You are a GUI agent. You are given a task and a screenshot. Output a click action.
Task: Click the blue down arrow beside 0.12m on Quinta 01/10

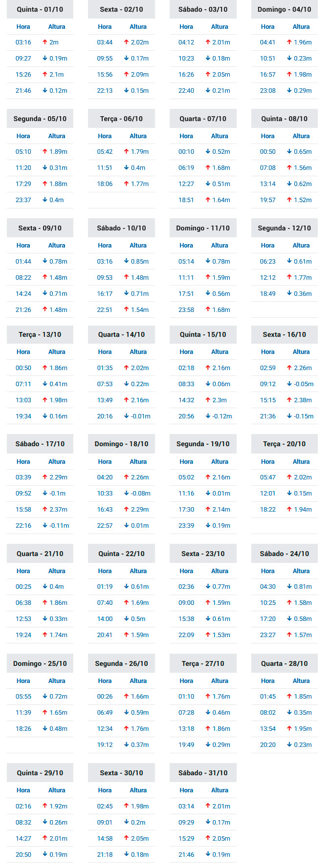pos(45,91)
